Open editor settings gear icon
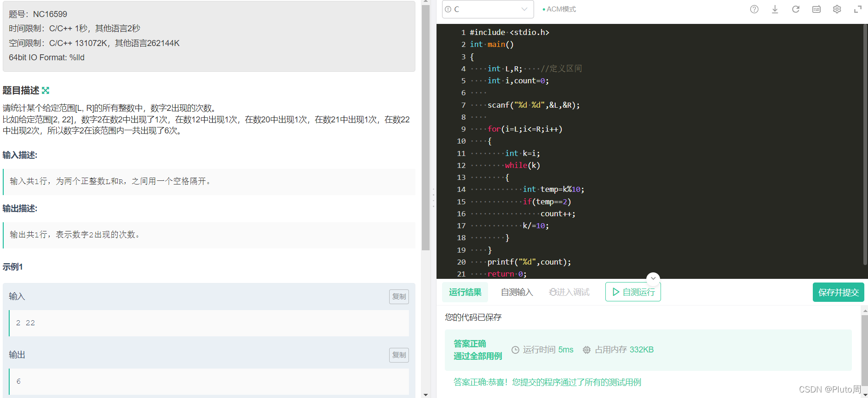 pos(837,9)
